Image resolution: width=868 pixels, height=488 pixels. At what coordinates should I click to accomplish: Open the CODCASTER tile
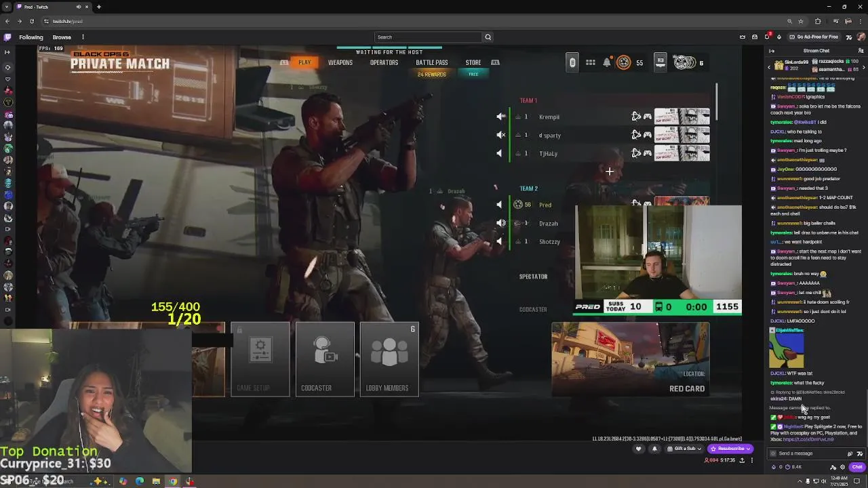(325, 359)
